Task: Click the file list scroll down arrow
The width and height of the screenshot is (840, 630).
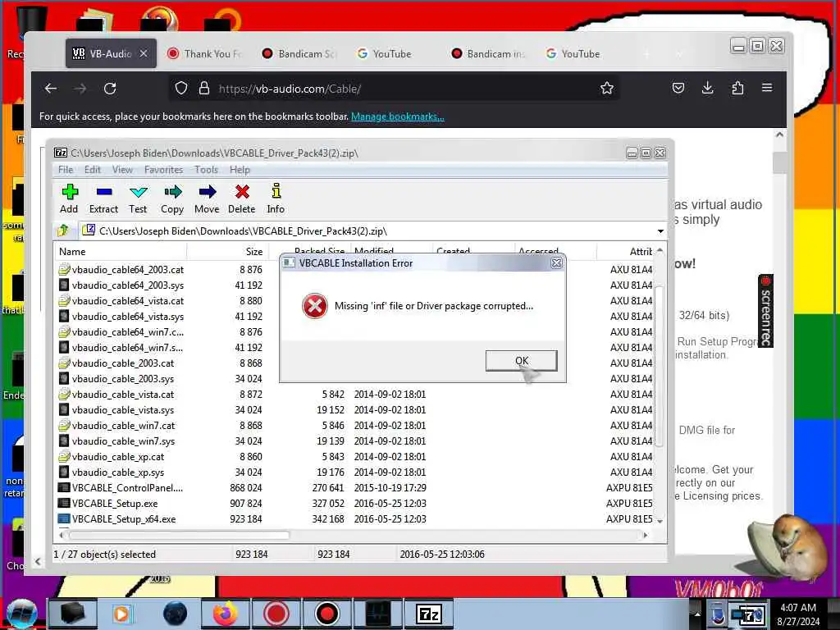Action: pos(660,521)
